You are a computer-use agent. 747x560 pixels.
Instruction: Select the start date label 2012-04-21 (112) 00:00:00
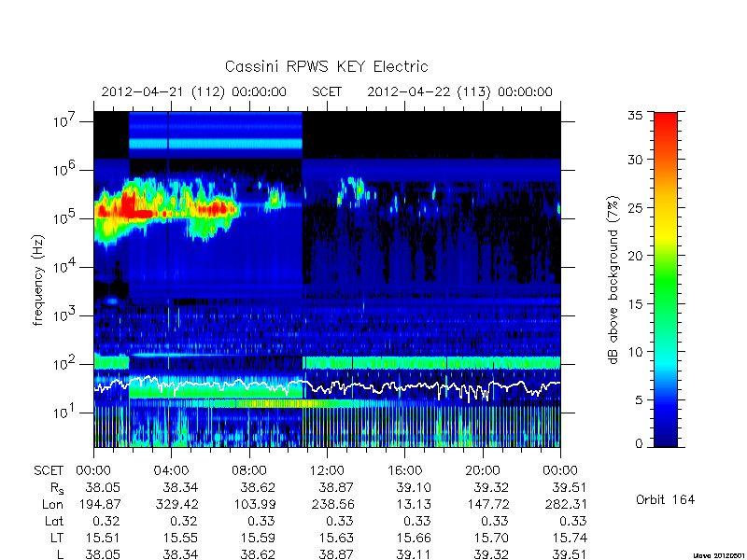194,91
